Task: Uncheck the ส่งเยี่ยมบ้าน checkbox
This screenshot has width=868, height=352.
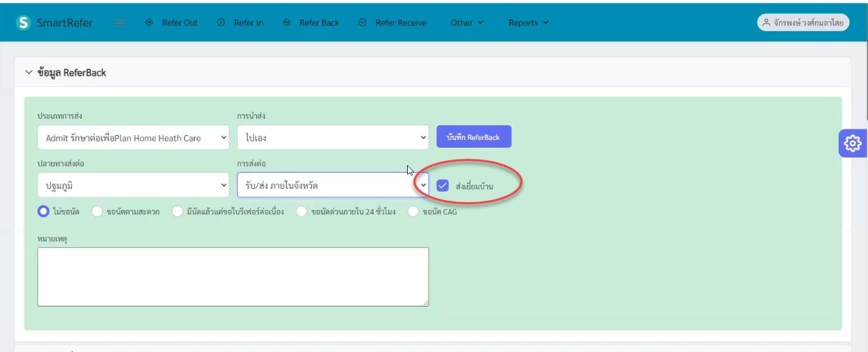Action: pos(443,185)
